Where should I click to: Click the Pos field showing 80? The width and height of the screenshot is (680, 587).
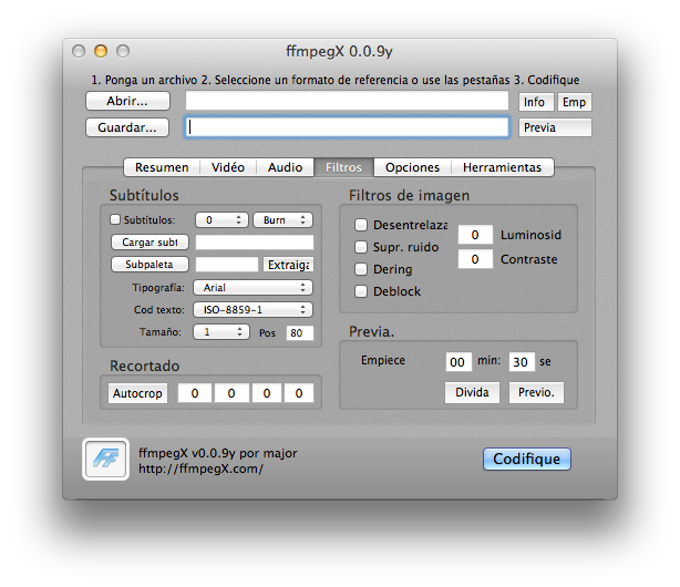click(300, 333)
